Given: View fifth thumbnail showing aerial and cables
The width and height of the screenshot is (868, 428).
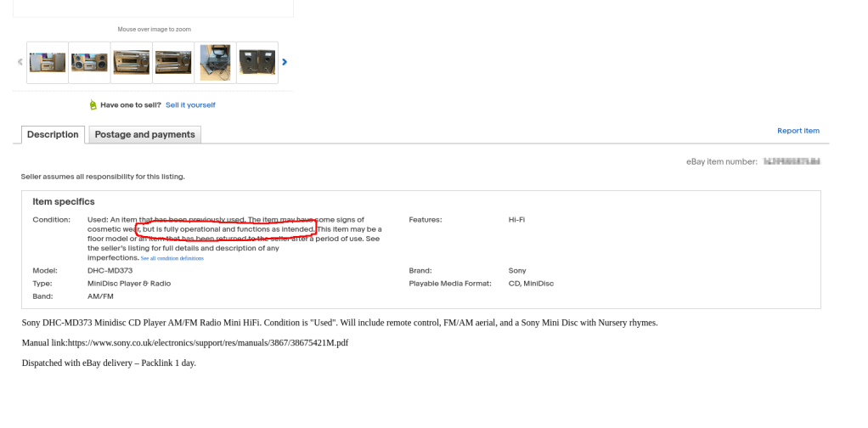Looking at the screenshot, I should (x=214, y=63).
